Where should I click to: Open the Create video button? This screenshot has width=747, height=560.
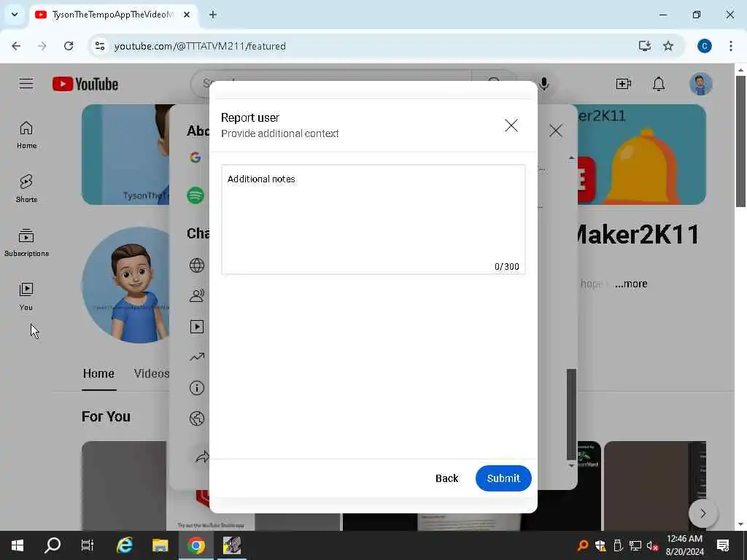click(x=623, y=85)
